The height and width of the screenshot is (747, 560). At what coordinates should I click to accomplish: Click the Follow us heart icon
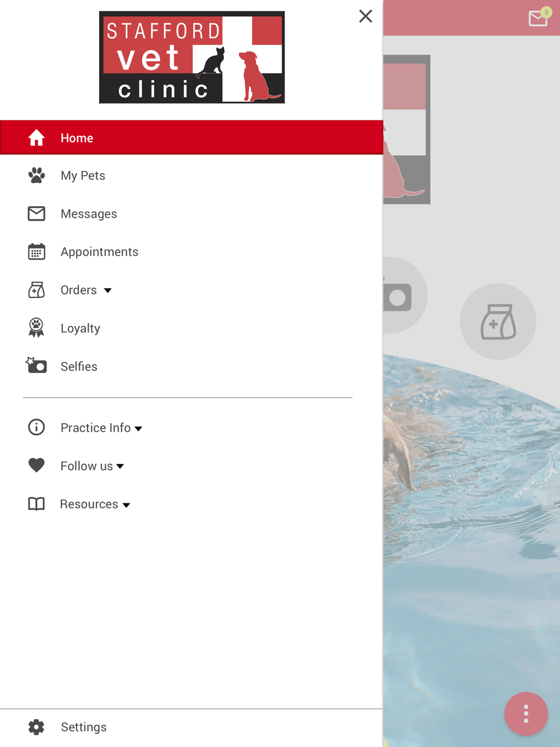[36, 465]
